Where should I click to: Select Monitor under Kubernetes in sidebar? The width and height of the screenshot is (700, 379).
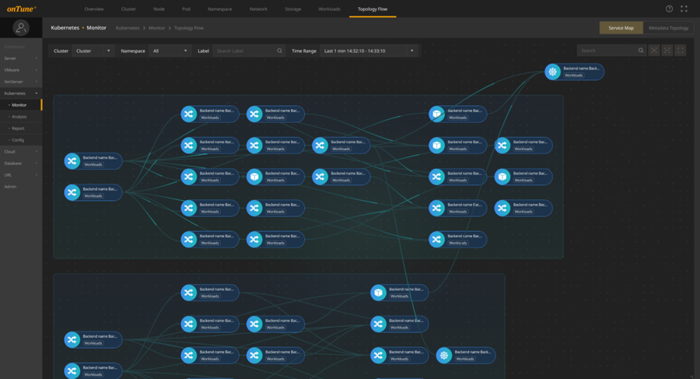coord(21,105)
